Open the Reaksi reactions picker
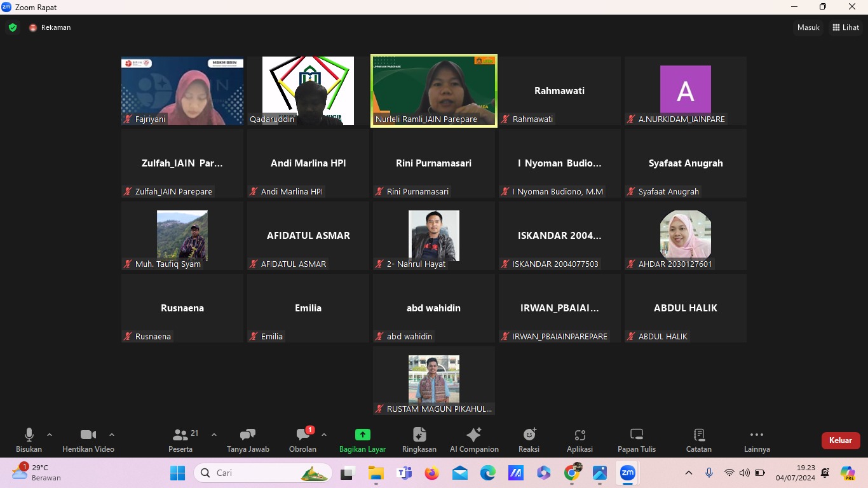Image resolution: width=868 pixels, height=488 pixels. [x=529, y=440]
